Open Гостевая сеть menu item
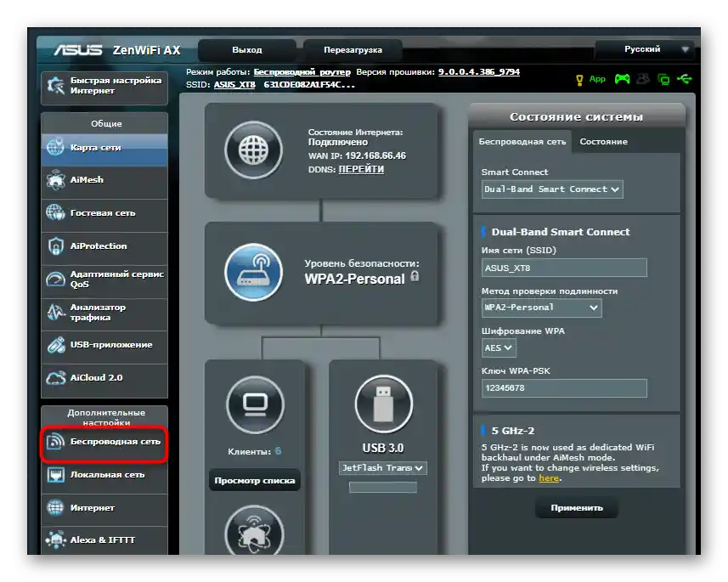Viewport: 728px width, 582px height. [104, 215]
